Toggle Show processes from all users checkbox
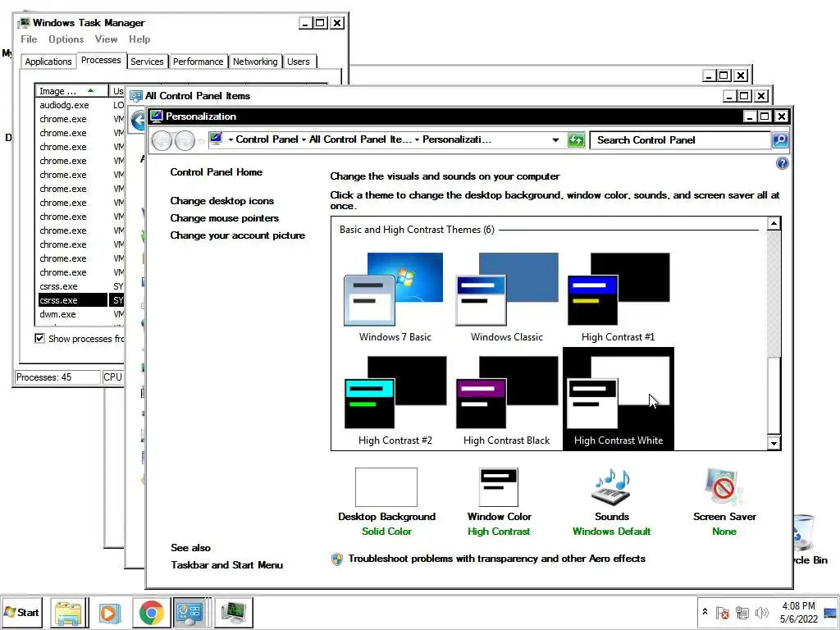Viewport: 840px width, 630px height. tap(39, 339)
